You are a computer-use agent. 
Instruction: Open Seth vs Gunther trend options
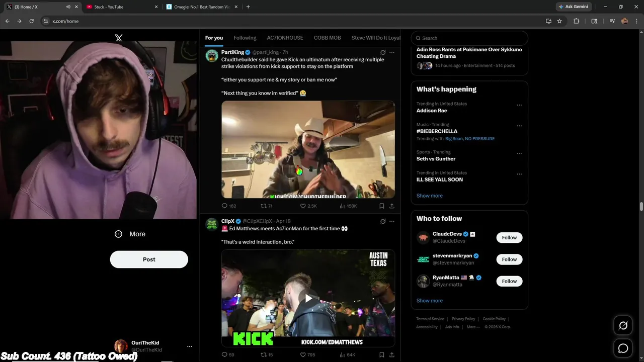click(x=519, y=153)
